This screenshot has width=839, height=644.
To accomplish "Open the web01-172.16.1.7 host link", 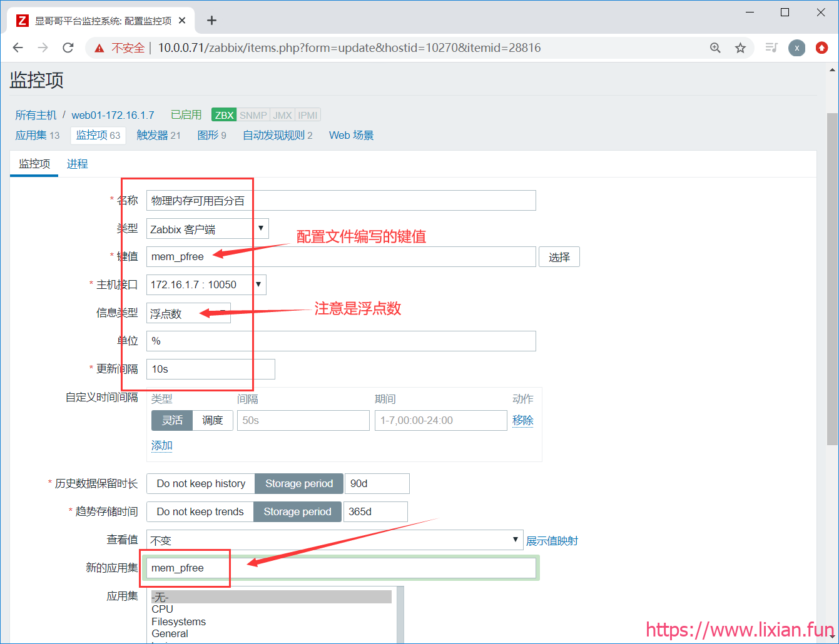I will [x=113, y=115].
